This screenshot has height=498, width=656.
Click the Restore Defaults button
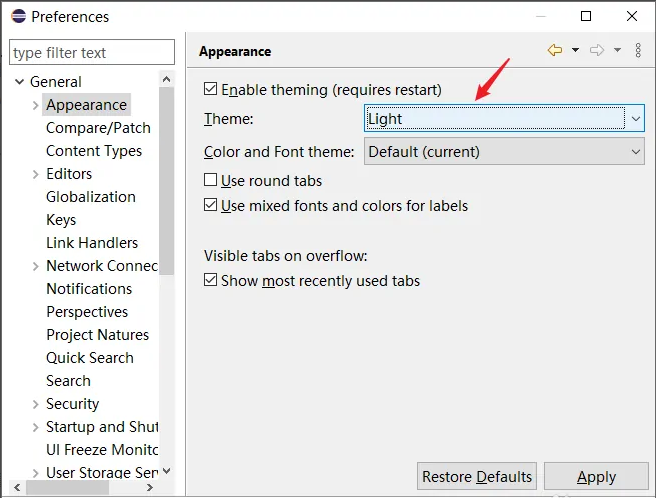click(477, 477)
